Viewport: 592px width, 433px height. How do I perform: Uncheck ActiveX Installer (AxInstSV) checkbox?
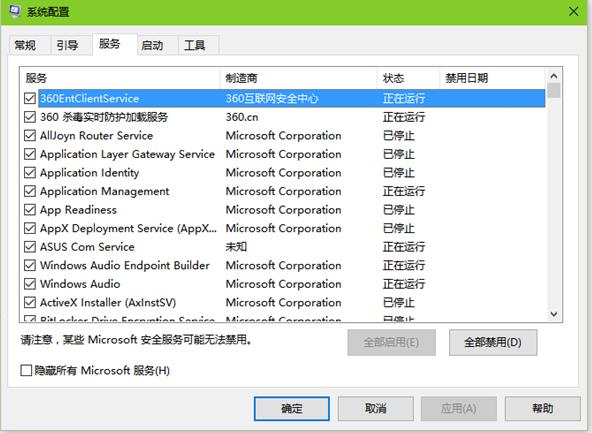(x=30, y=302)
